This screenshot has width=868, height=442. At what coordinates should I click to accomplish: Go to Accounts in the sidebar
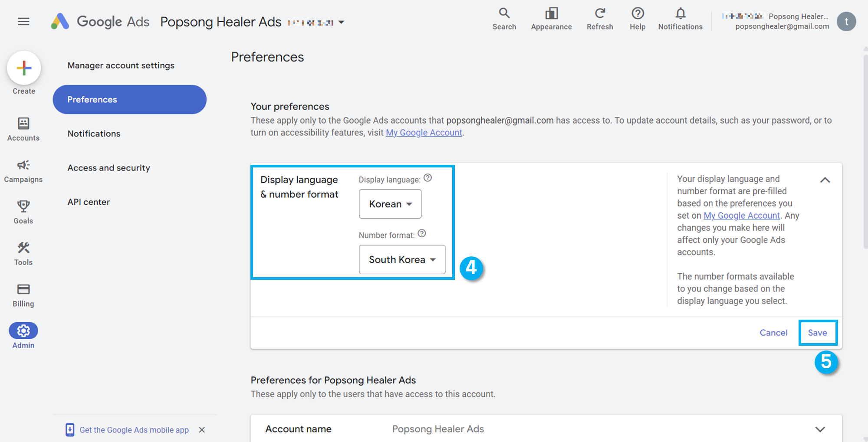coord(23,129)
